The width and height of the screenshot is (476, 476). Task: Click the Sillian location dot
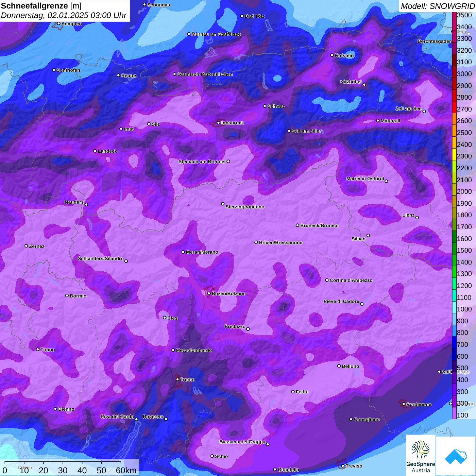[x=368, y=235]
